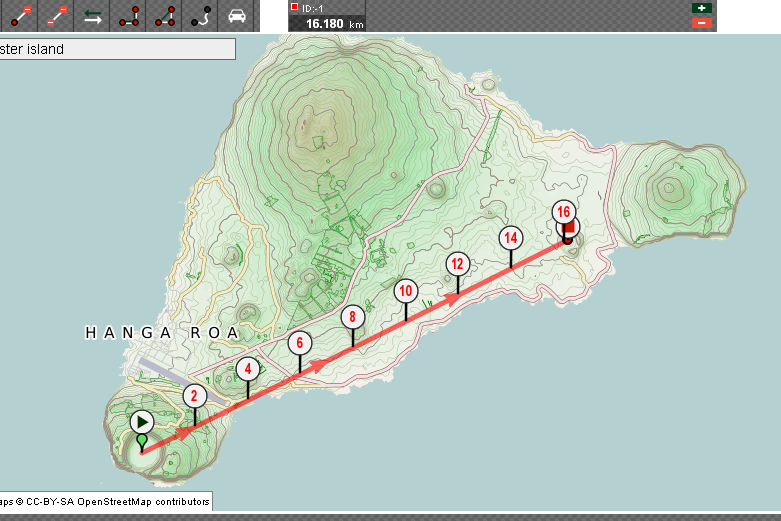Screen dimensions: 781x521
Task: Select the close loop route tool
Action: pos(165,16)
